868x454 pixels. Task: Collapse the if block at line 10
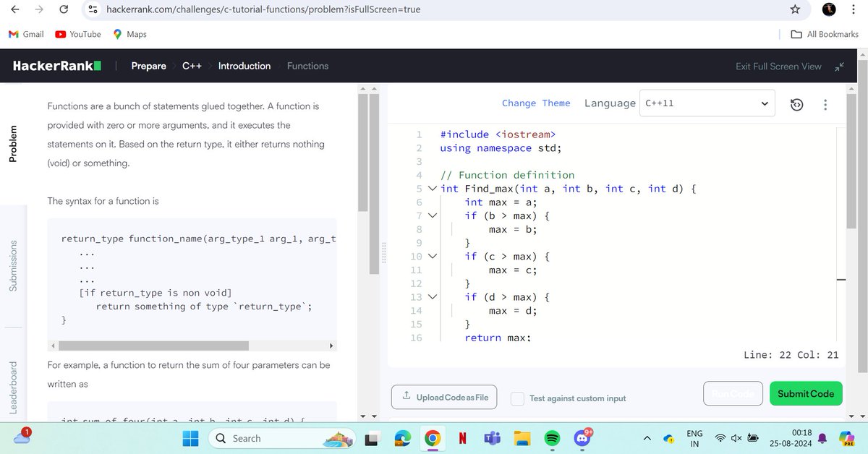[x=433, y=257]
